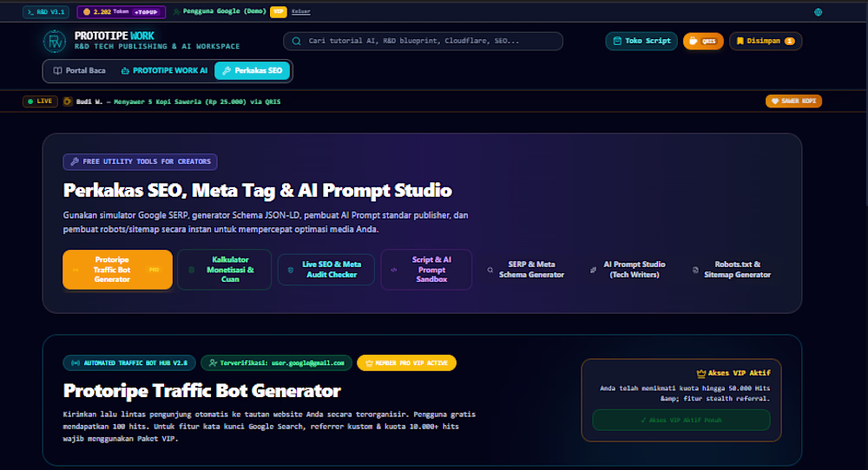The width and height of the screenshot is (868, 470).
Task: Switch to the PROTOTIPE WORK AI tab
Action: (x=164, y=71)
